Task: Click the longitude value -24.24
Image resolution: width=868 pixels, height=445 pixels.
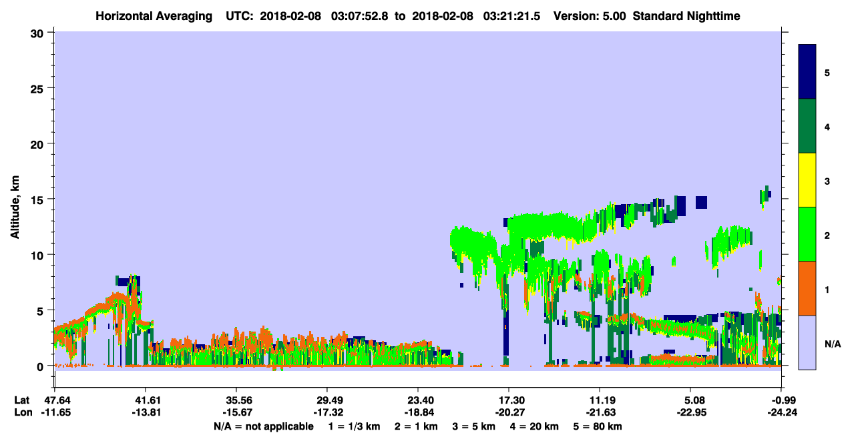Action: 781,412
